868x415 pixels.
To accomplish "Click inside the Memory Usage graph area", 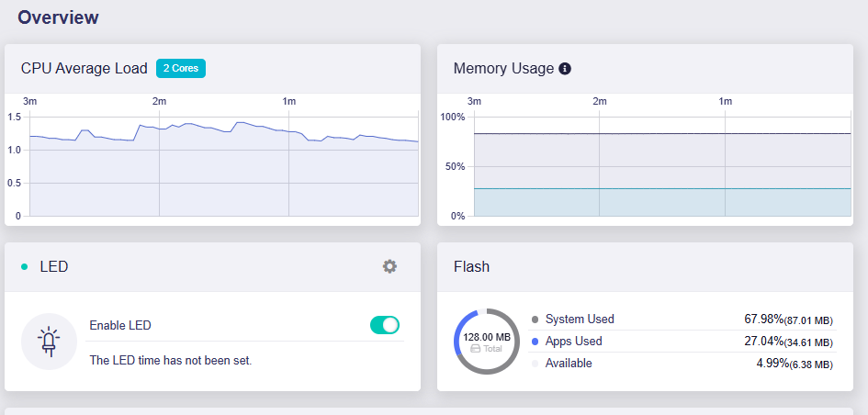I will pyautogui.click(x=661, y=165).
